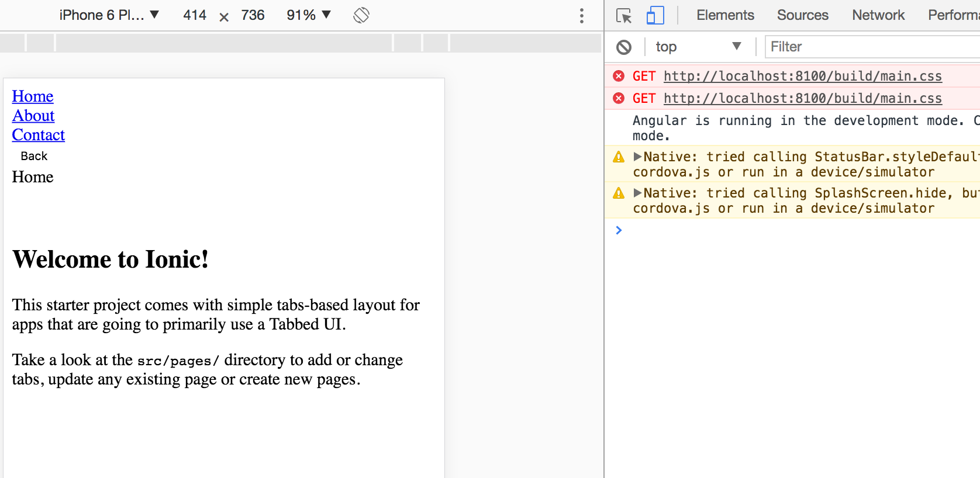Open the 91% zoom level dropdown
This screenshot has width=980, height=478.
click(x=309, y=15)
